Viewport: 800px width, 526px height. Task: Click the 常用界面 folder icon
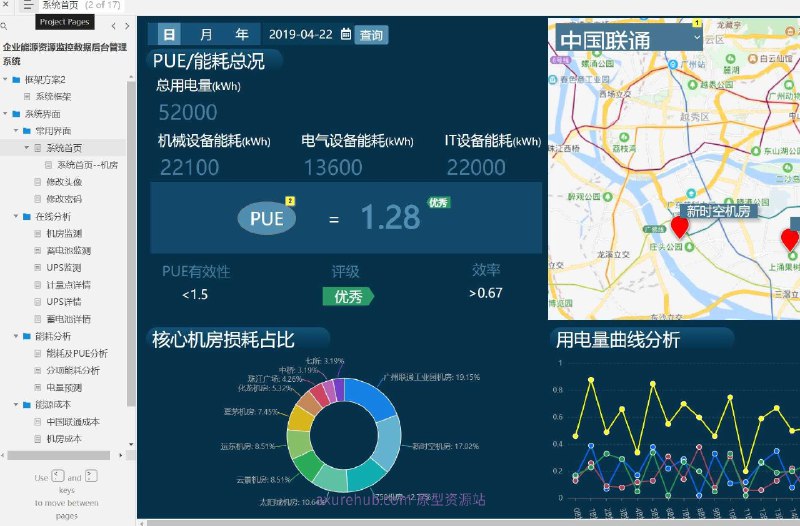pyautogui.click(x=27, y=131)
